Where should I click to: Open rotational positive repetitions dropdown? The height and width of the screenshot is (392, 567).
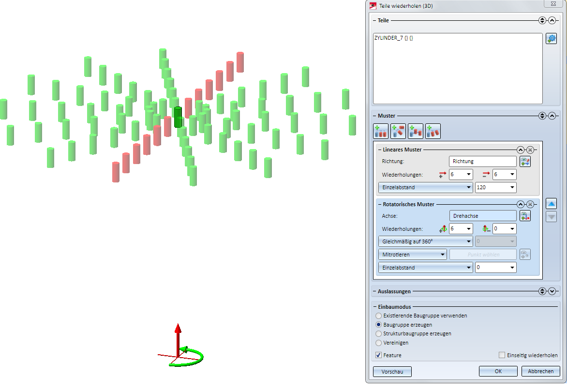(469, 228)
